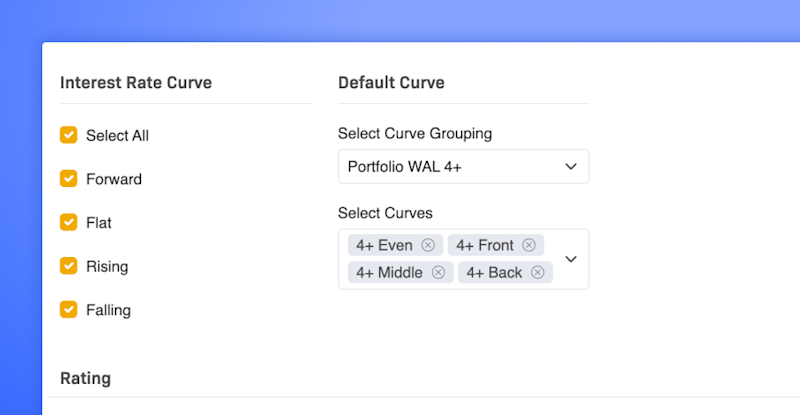Click empty space inside Select Curves field
Image resolution: width=800 pixels, height=415 pixels.
point(556,246)
